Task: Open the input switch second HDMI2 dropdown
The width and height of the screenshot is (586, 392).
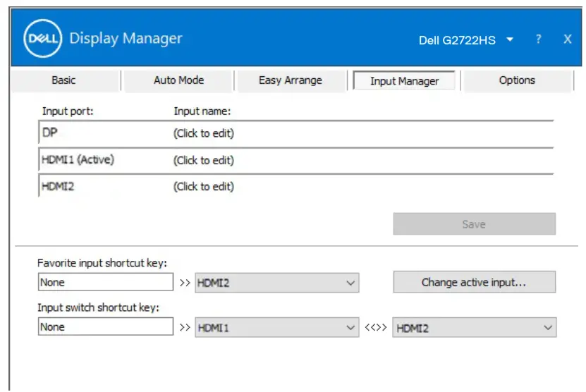Action: pyautogui.click(x=475, y=328)
